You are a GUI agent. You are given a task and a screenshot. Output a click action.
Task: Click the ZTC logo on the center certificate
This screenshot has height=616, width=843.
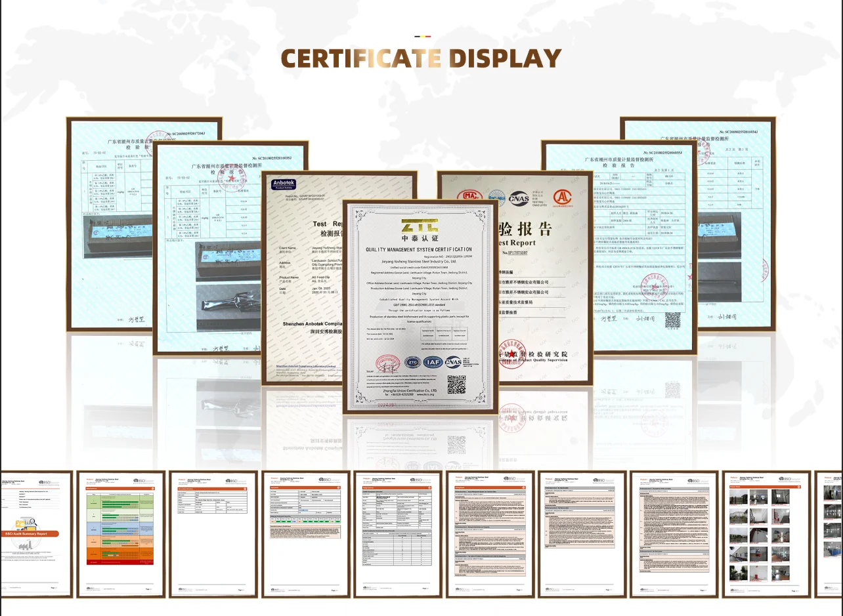419,226
